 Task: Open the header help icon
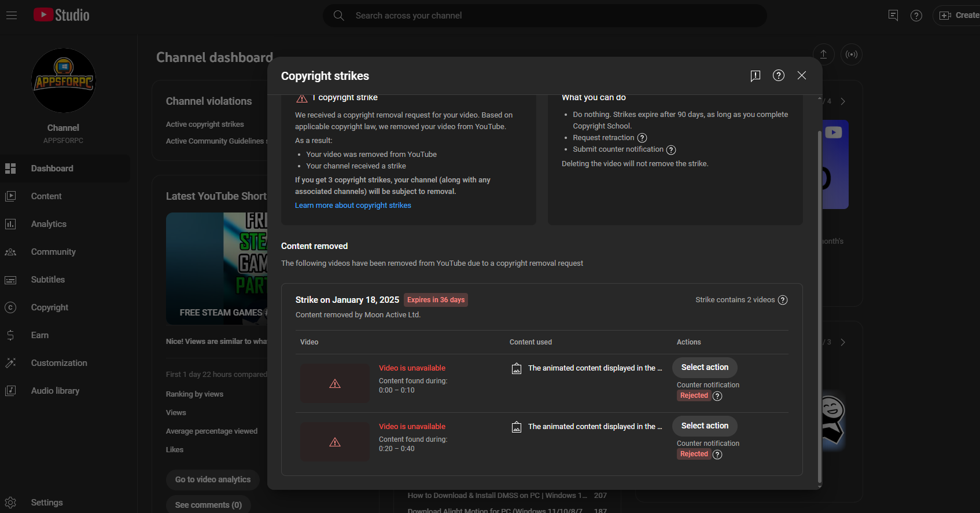[x=916, y=16]
